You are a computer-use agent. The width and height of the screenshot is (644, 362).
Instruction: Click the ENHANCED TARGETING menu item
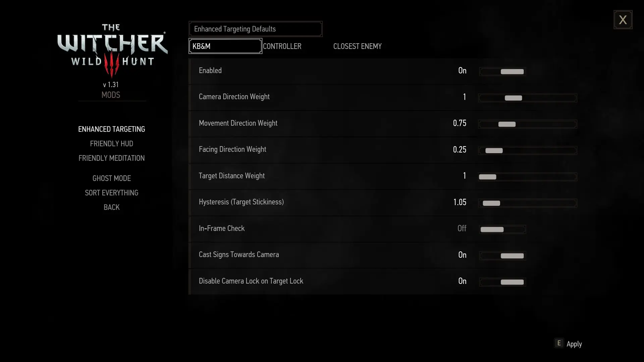(111, 129)
